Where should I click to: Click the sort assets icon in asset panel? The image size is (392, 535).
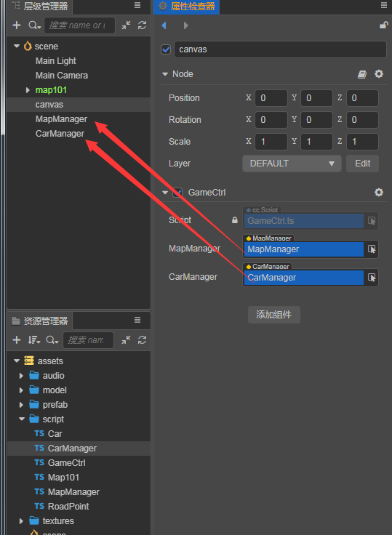coord(33,340)
